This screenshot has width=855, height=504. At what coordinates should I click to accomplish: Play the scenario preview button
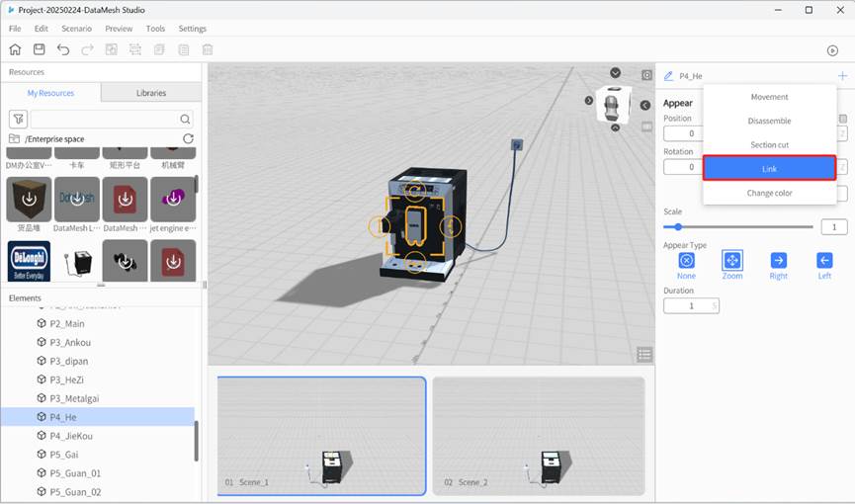[x=832, y=50]
